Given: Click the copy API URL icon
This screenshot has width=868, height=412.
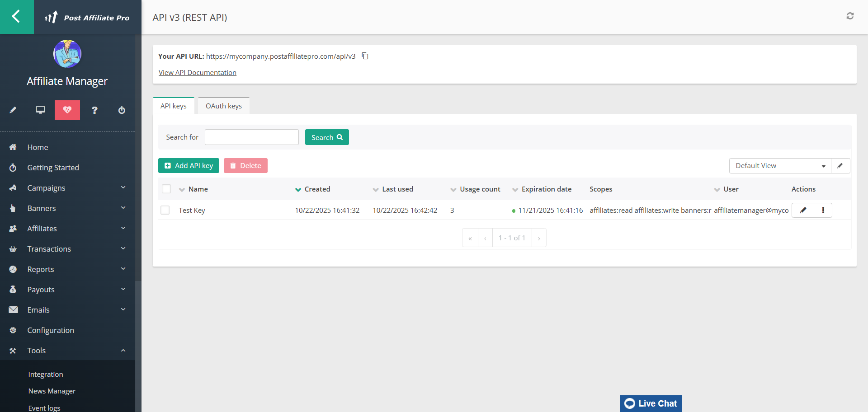Looking at the screenshot, I should (365, 56).
